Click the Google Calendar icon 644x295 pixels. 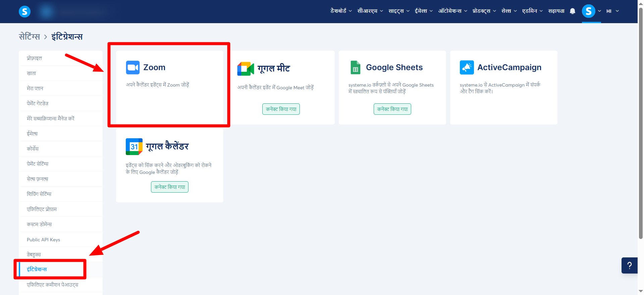coord(134,147)
